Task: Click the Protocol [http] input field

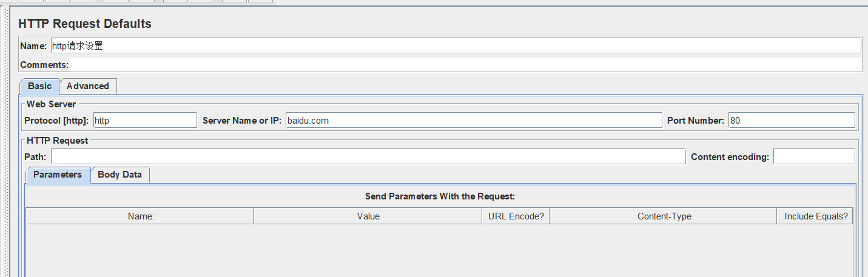Action: [x=145, y=120]
